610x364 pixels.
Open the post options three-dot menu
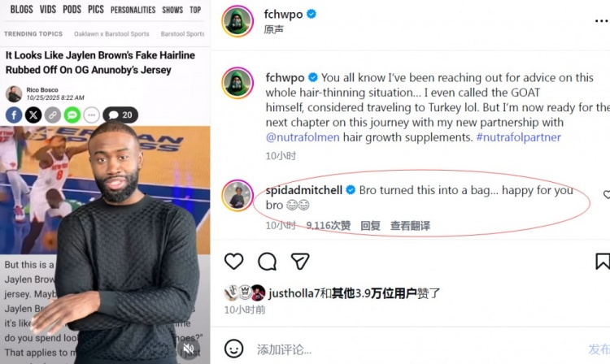601,21
